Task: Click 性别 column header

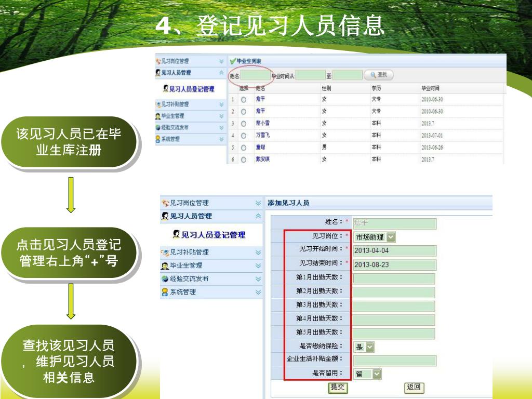Action: coord(326,88)
